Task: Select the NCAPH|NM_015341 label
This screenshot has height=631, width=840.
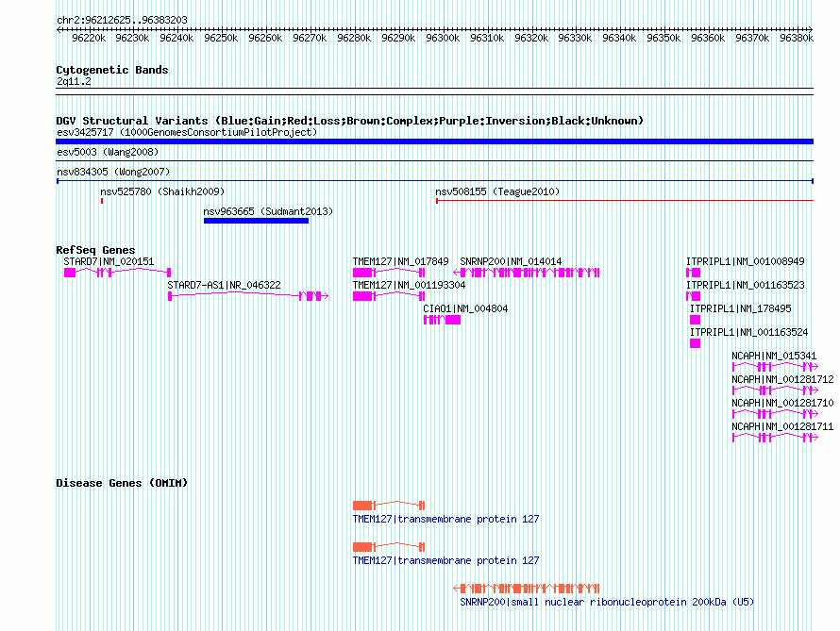Action: tap(774, 356)
